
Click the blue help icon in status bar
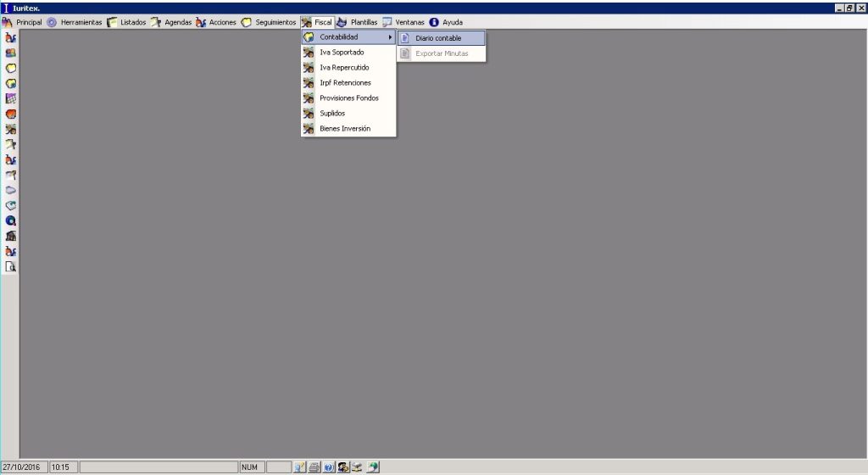tap(328, 467)
